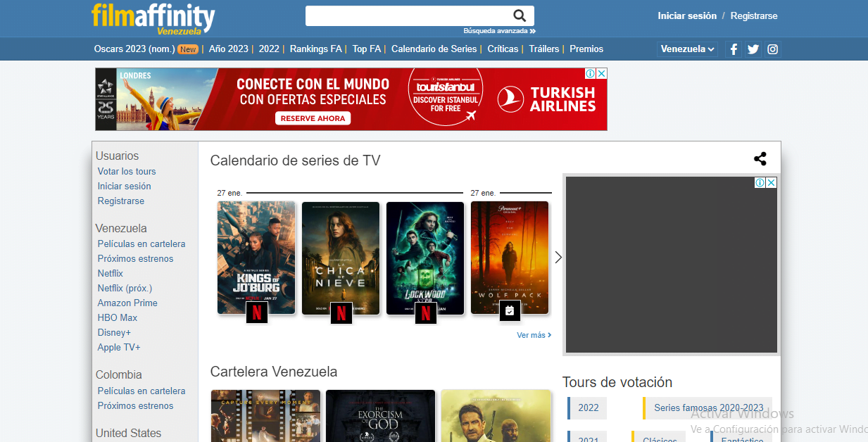868x442 pixels.
Task: Open the Rankings FA menu item
Action: tap(315, 49)
